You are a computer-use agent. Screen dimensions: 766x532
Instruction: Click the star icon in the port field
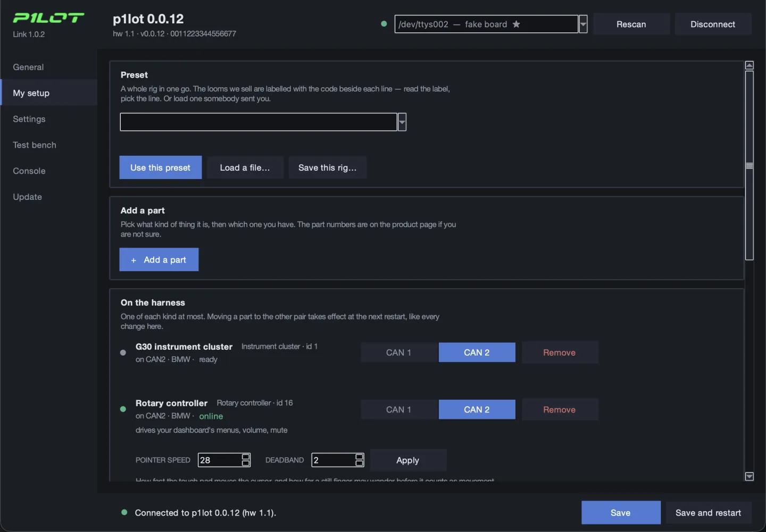tap(516, 24)
